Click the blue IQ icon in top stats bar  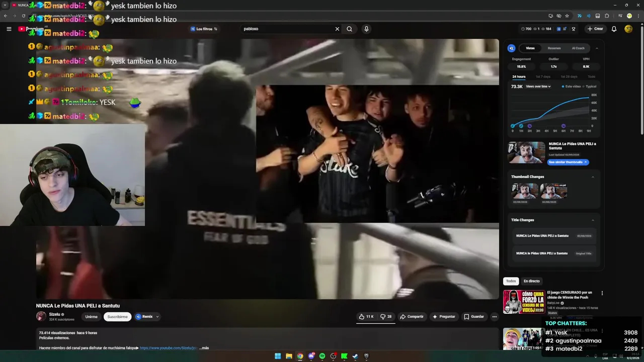558,29
